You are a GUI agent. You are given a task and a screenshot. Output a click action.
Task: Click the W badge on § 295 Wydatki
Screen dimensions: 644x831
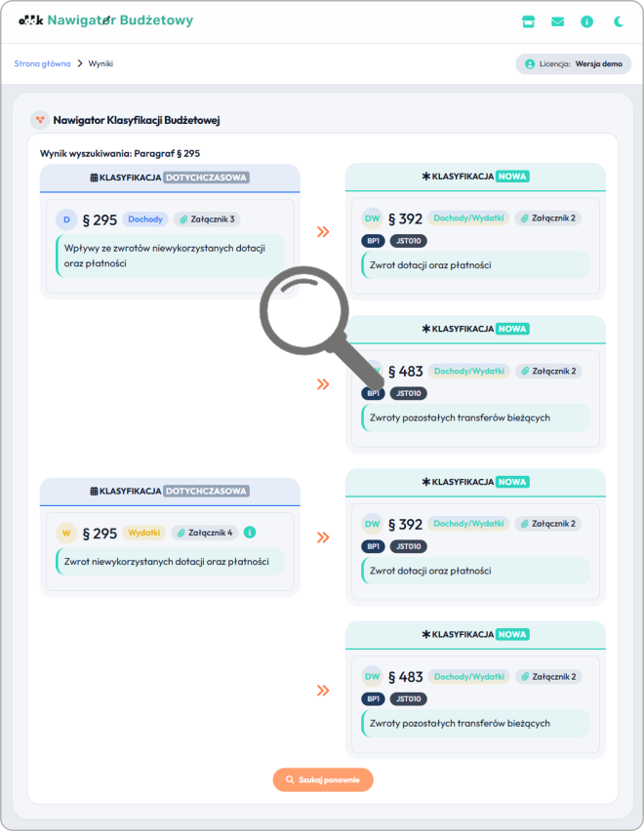click(66, 534)
